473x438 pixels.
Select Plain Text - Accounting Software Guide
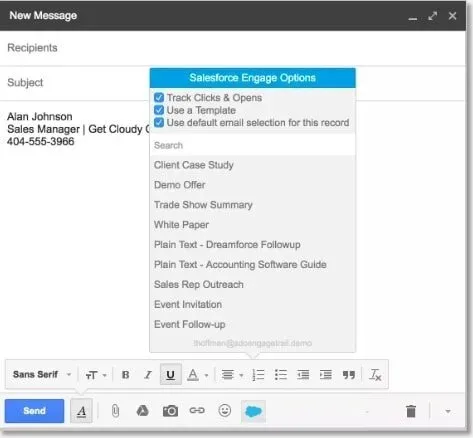(x=253, y=264)
